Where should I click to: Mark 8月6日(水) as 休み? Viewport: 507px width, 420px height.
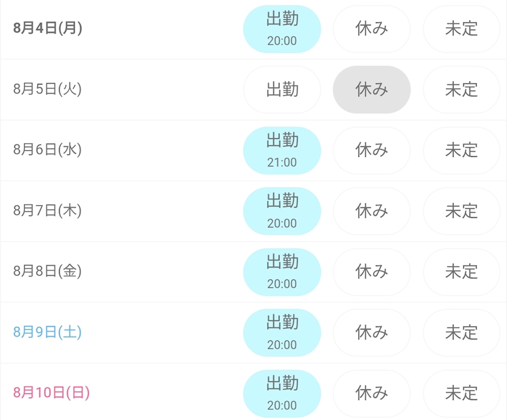pyautogui.click(x=372, y=150)
